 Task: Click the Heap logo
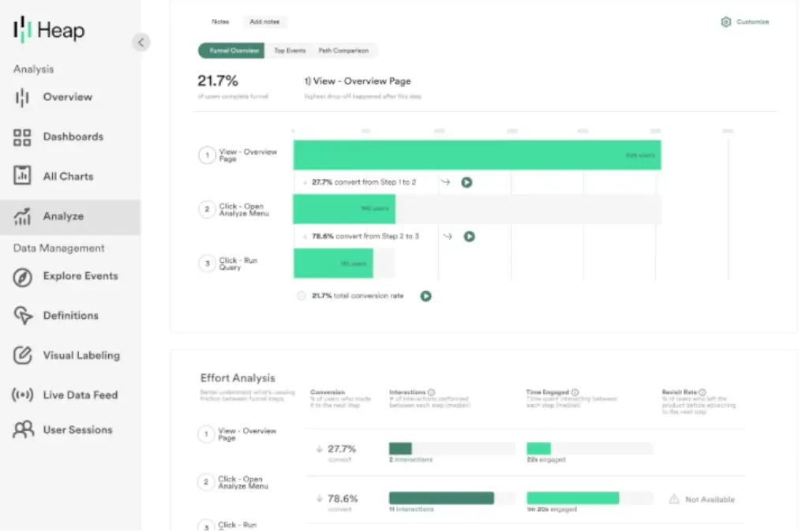(49, 30)
